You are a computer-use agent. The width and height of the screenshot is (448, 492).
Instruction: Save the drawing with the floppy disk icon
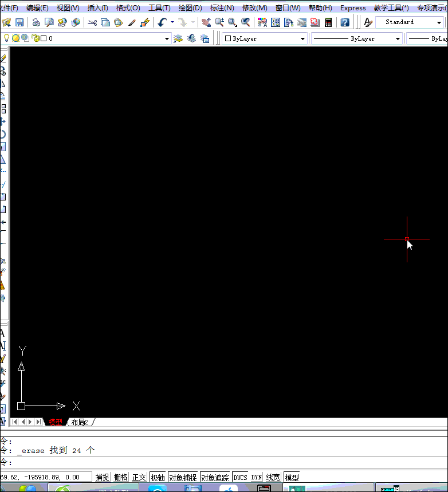[19, 22]
